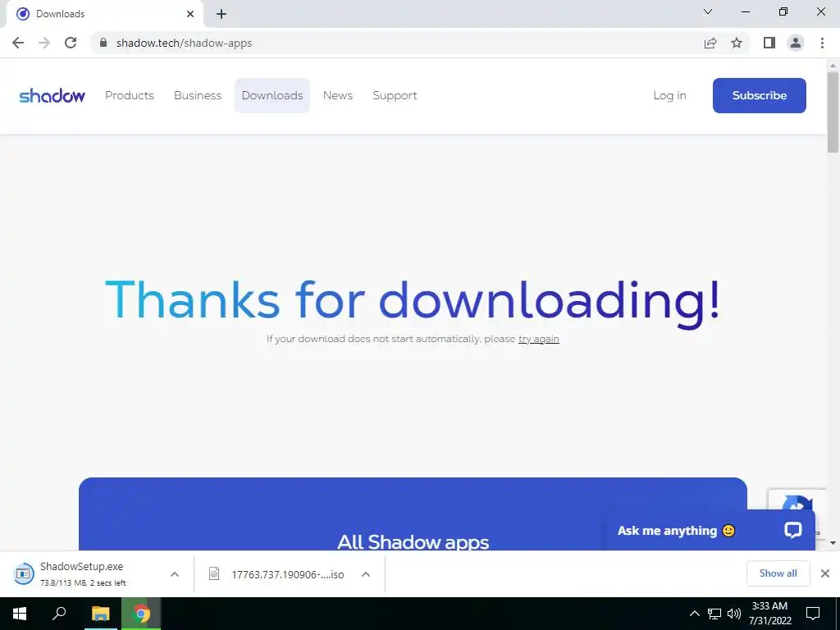Click the scrollbar up arrow
The width and height of the screenshot is (840, 630).
(x=833, y=65)
